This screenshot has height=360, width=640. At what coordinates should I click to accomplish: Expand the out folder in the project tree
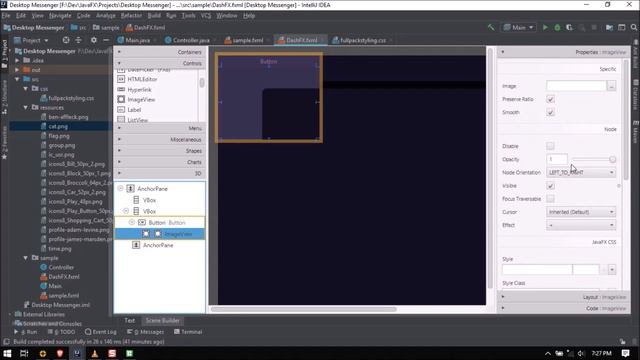[17, 70]
